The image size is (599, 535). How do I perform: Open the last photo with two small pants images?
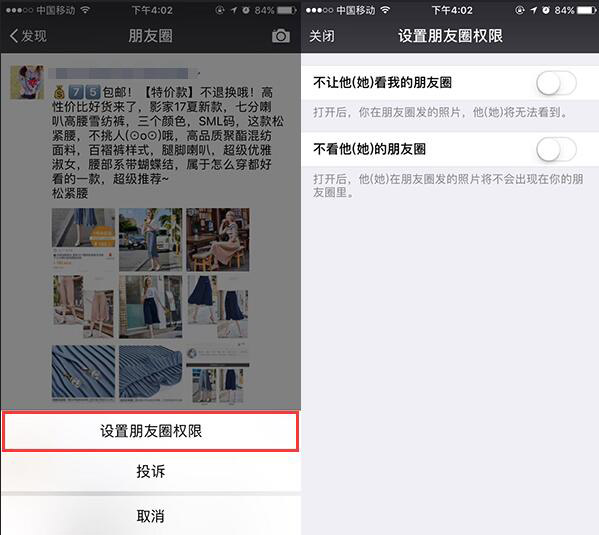point(218,373)
